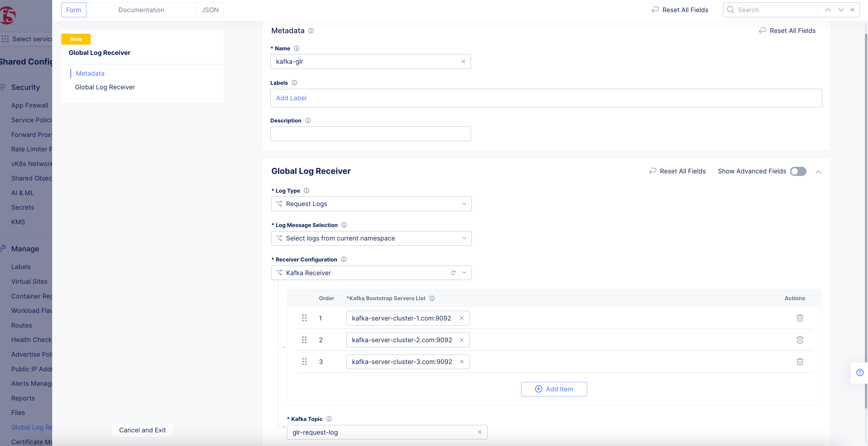Delete kafka-server-cluster-1 bootstrap server row
The height and width of the screenshot is (446, 868).
tap(800, 318)
